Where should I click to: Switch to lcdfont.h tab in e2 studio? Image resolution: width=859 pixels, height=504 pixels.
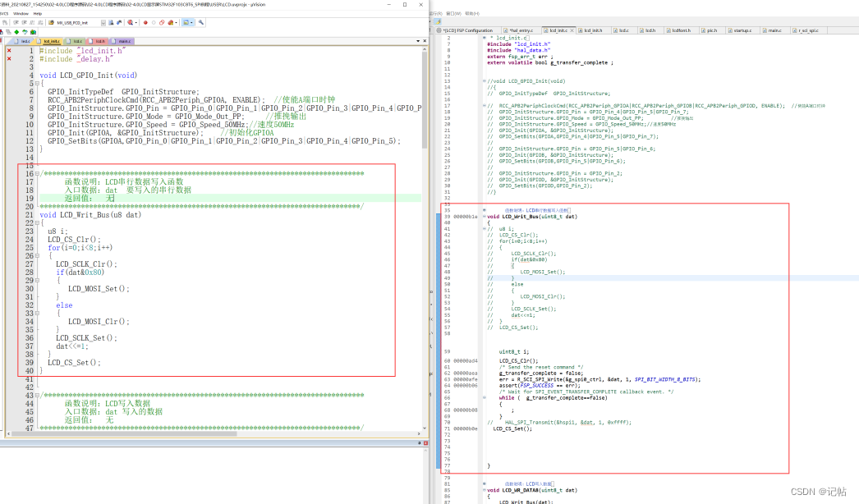click(x=682, y=30)
